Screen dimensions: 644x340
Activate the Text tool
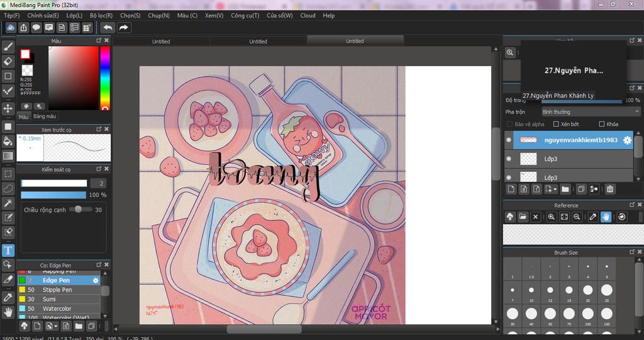point(8,251)
